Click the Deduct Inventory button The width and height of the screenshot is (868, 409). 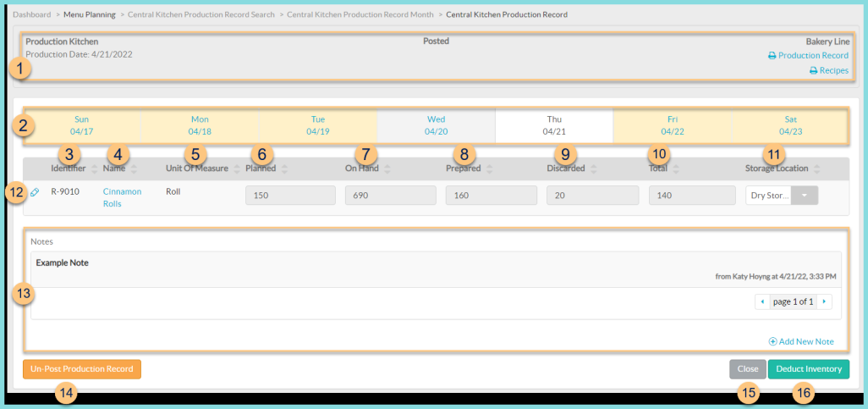pyautogui.click(x=809, y=369)
